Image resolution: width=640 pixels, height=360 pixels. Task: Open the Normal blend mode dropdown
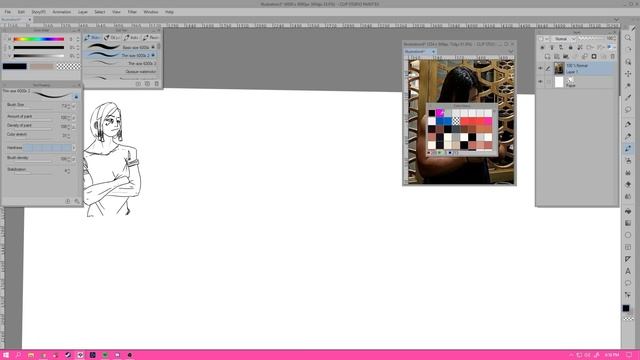point(562,39)
